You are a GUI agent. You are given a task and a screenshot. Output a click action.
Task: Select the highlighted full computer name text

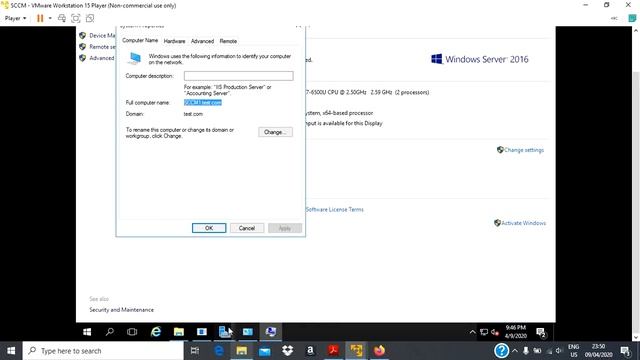tap(203, 102)
